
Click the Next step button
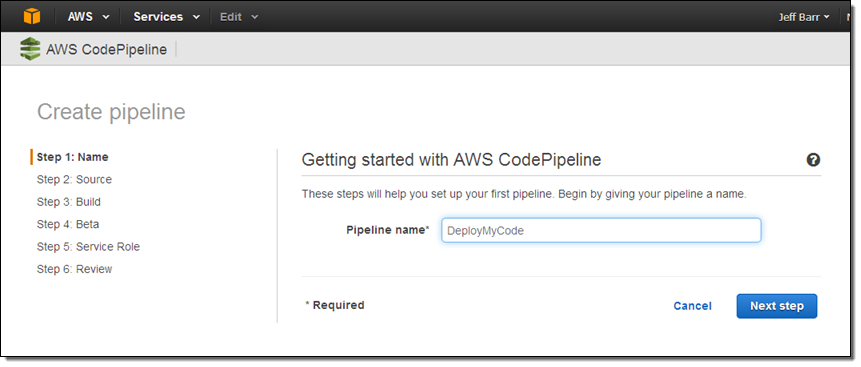click(x=776, y=306)
